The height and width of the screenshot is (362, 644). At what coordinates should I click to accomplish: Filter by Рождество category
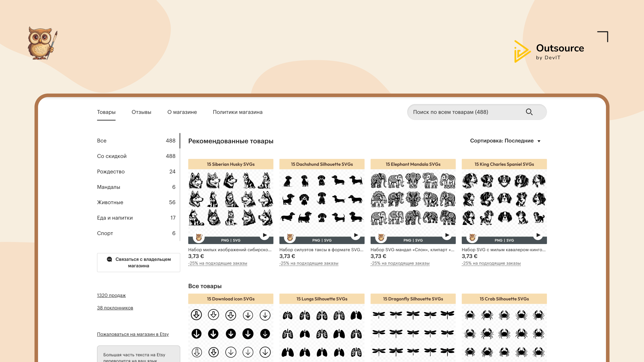(x=111, y=172)
